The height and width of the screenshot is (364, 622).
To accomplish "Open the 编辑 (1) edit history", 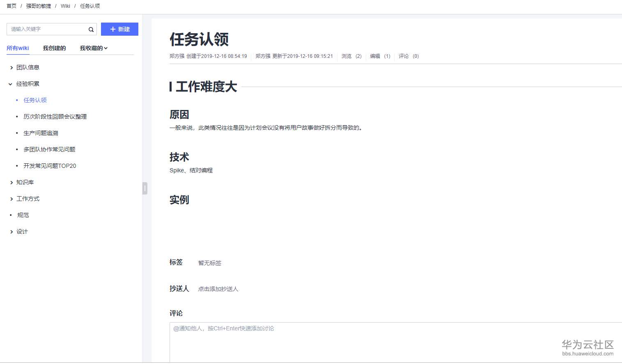I will click(380, 56).
